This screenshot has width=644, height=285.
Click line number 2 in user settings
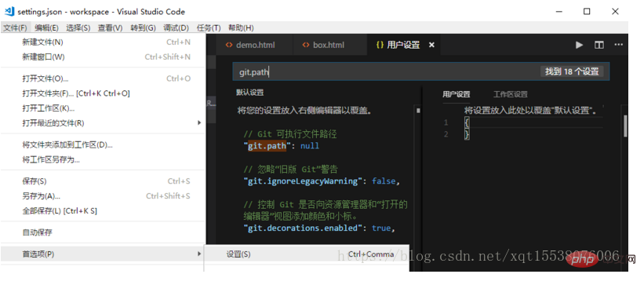coord(446,134)
